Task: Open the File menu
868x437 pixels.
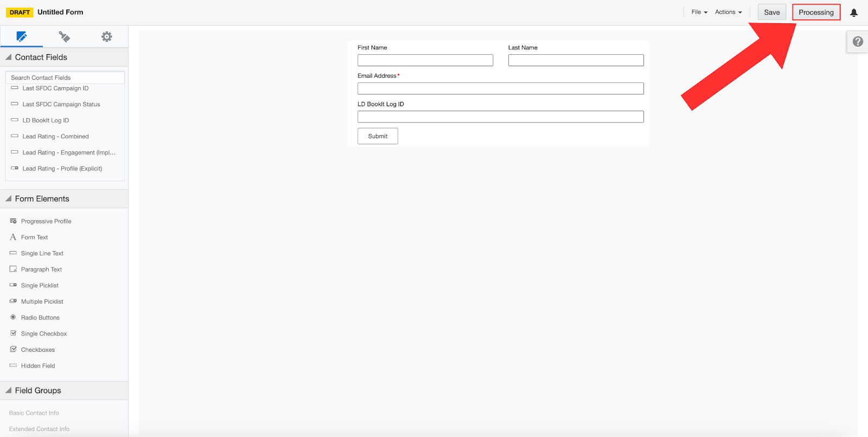Action: click(x=699, y=12)
